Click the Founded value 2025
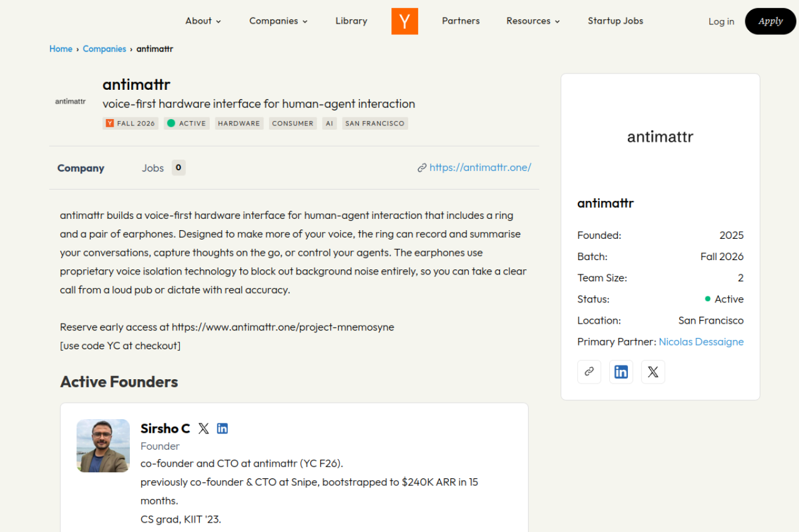 pos(732,235)
